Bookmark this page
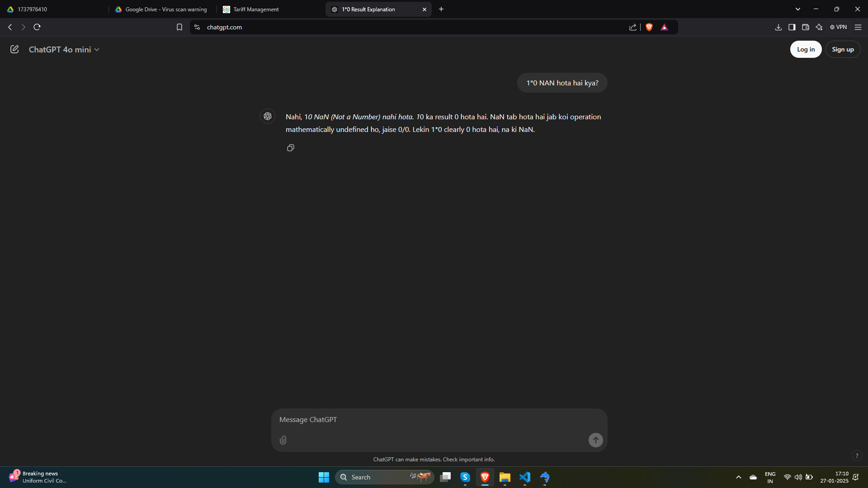 [179, 27]
